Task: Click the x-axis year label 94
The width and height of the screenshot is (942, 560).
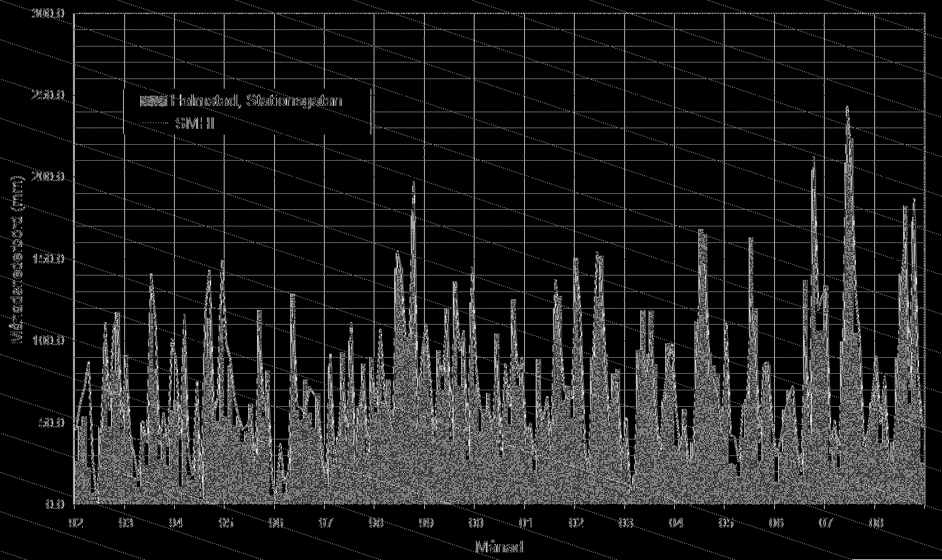Action: pyautogui.click(x=175, y=523)
